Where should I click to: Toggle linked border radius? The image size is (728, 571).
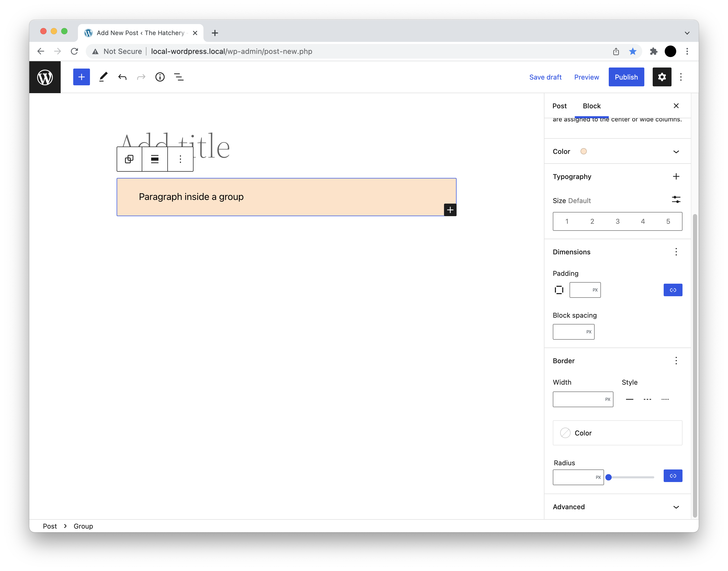[x=673, y=476]
